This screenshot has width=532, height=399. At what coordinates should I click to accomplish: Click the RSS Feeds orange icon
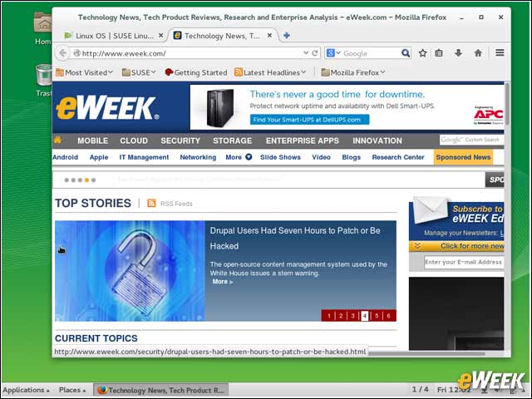pos(151,203)
